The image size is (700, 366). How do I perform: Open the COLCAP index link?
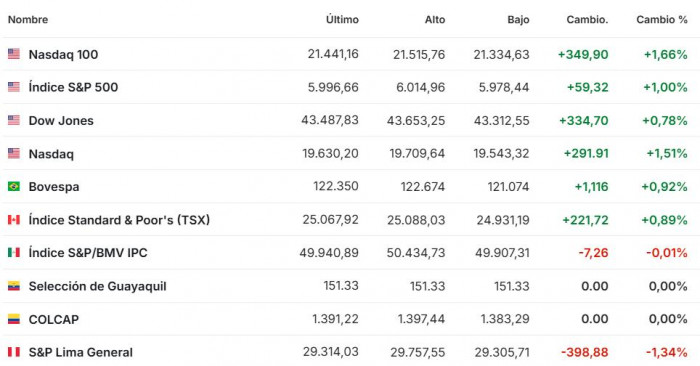click(54, 320)
